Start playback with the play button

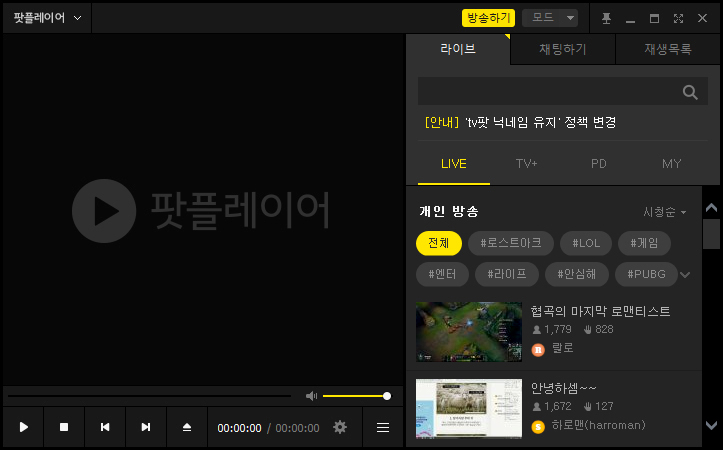(x=24, y=427)
